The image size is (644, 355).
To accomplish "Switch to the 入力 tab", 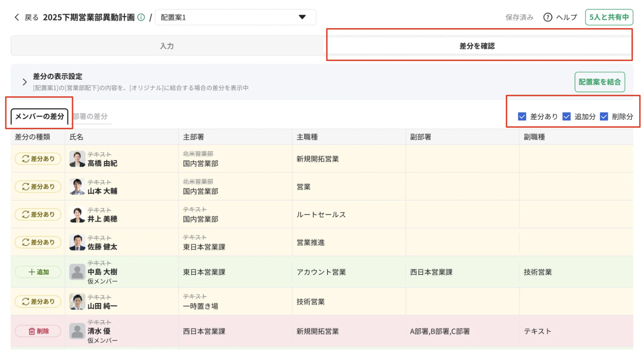I will pyautogui.click(x=167, y=46).
